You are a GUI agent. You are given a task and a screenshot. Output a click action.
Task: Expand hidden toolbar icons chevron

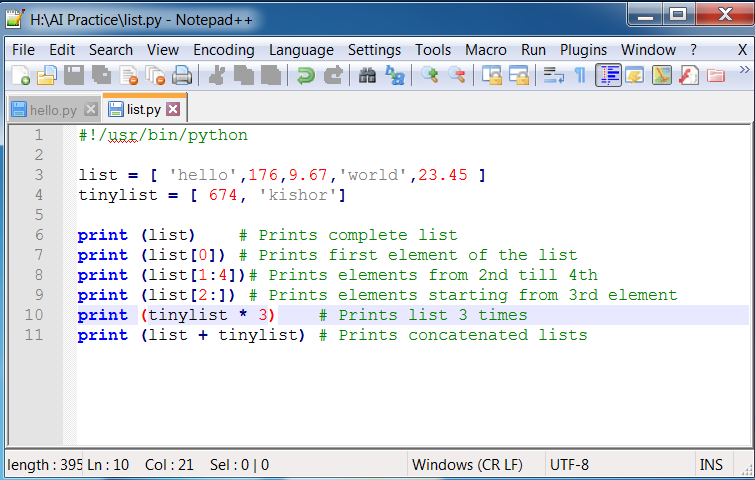coord(744,70)
